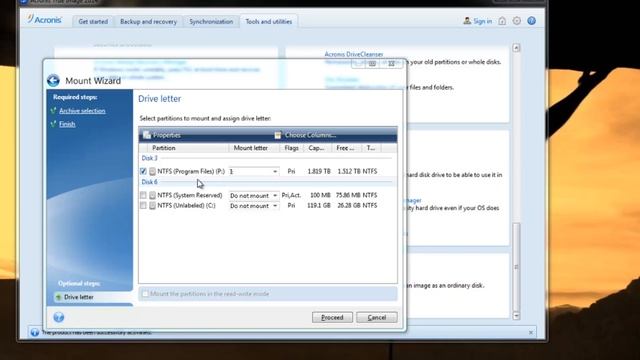Click the Disk 6 group header
Screen dimensions: 640x360
pyautogui.click(x=149, y=182)
